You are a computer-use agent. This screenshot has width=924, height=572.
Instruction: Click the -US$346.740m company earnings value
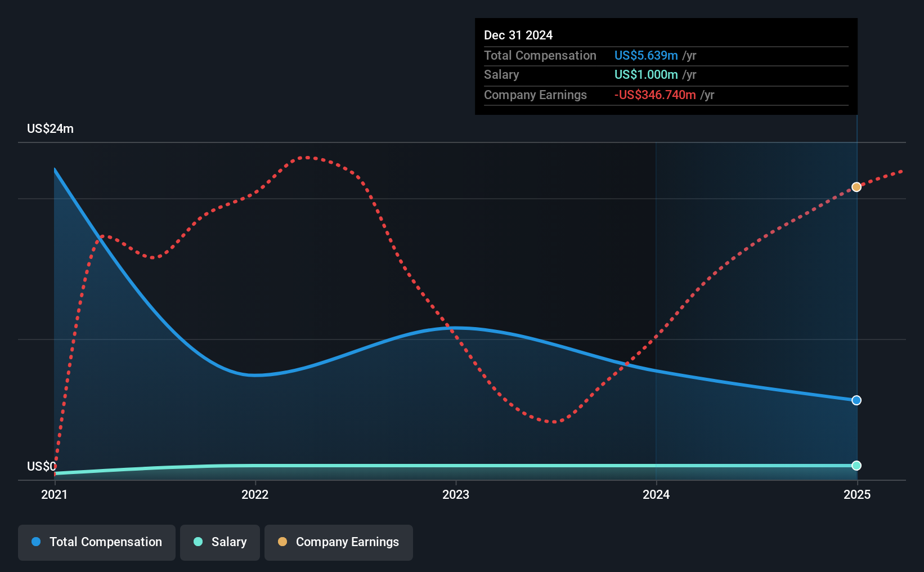[x=655, y=95]
